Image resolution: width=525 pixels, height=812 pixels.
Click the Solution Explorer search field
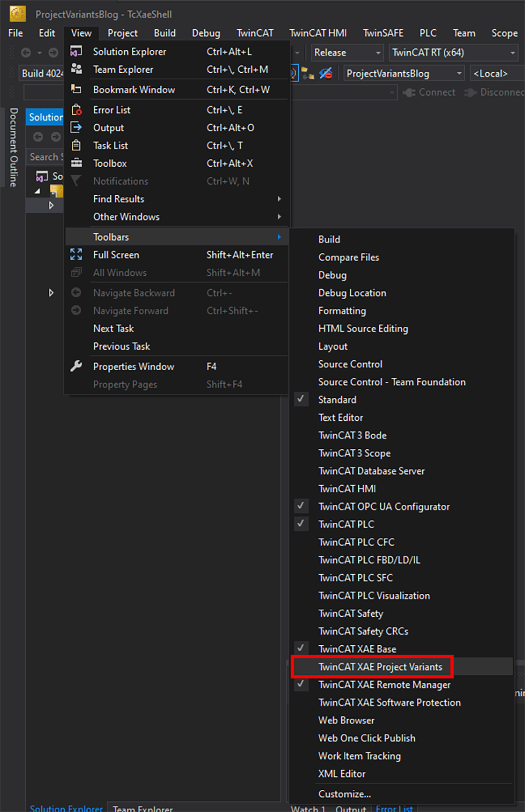[45, 157]
